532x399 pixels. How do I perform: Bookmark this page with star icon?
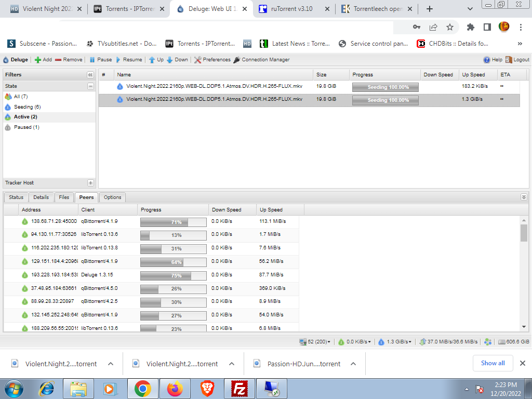[x=450, y=27]
